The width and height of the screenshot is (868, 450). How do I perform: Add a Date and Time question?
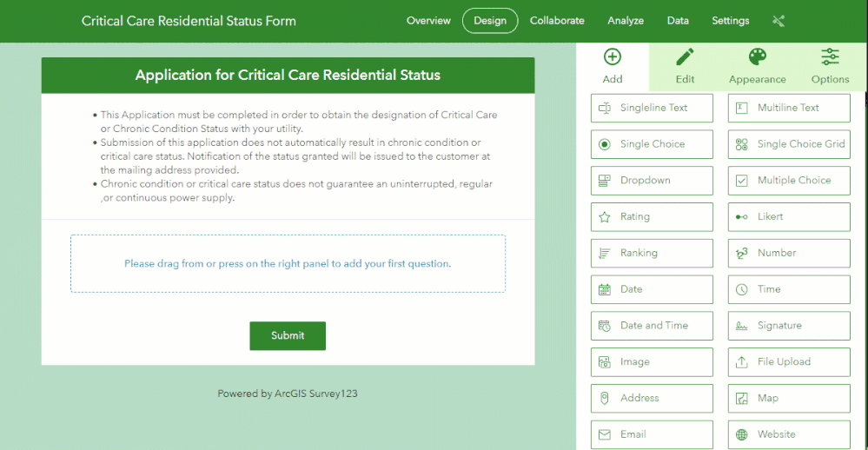click(652, 326)
